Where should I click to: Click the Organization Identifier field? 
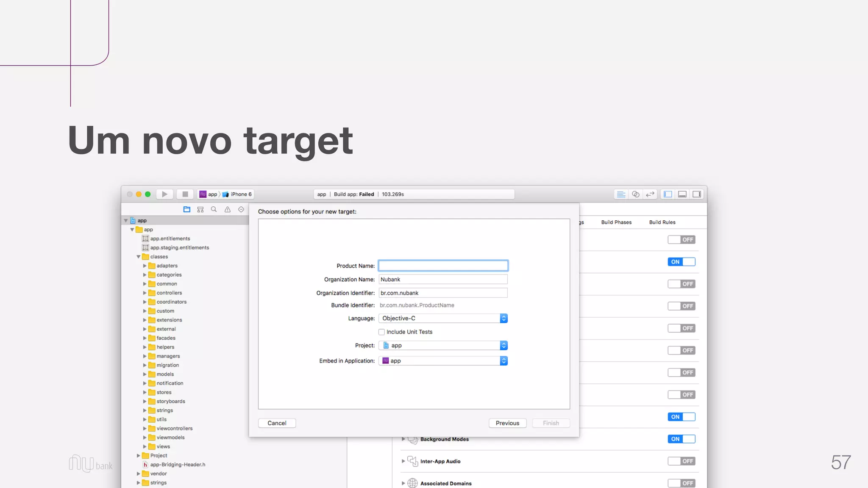[443, 293]
